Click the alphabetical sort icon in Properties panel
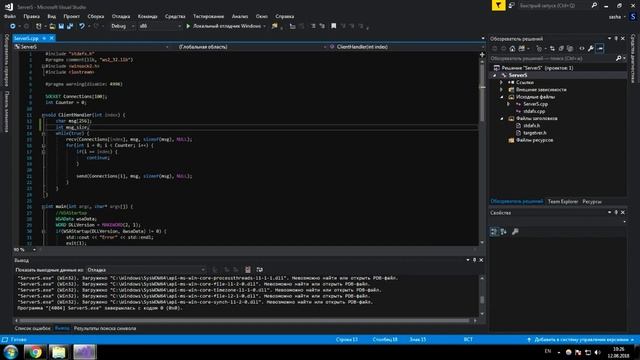 click(504, 232)
